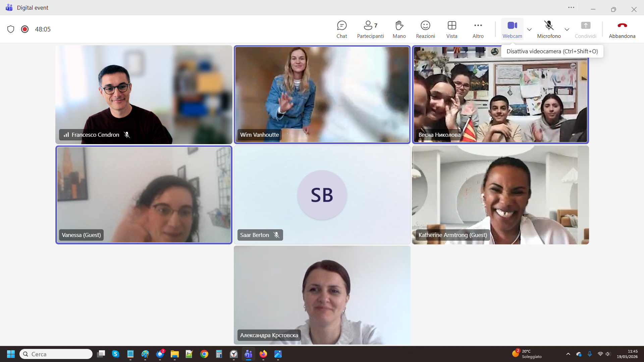
Task: Click the Condividi share button
Action: [x=586, y=29]
